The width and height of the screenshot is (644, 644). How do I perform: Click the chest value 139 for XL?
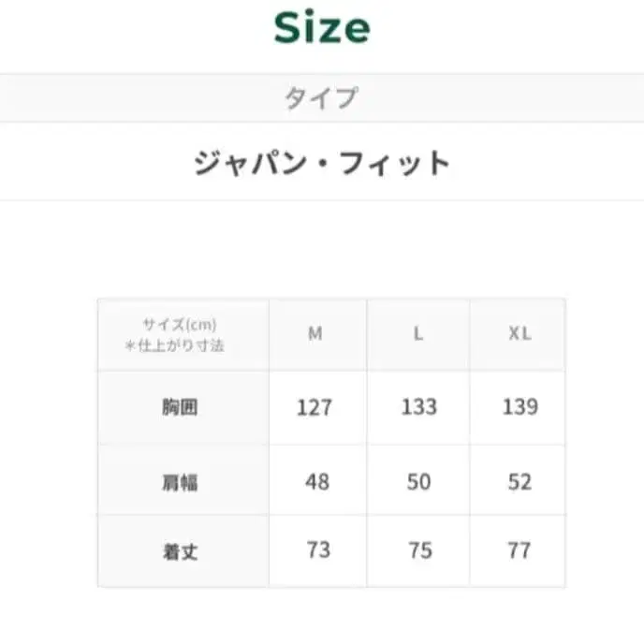pos(520,406)
